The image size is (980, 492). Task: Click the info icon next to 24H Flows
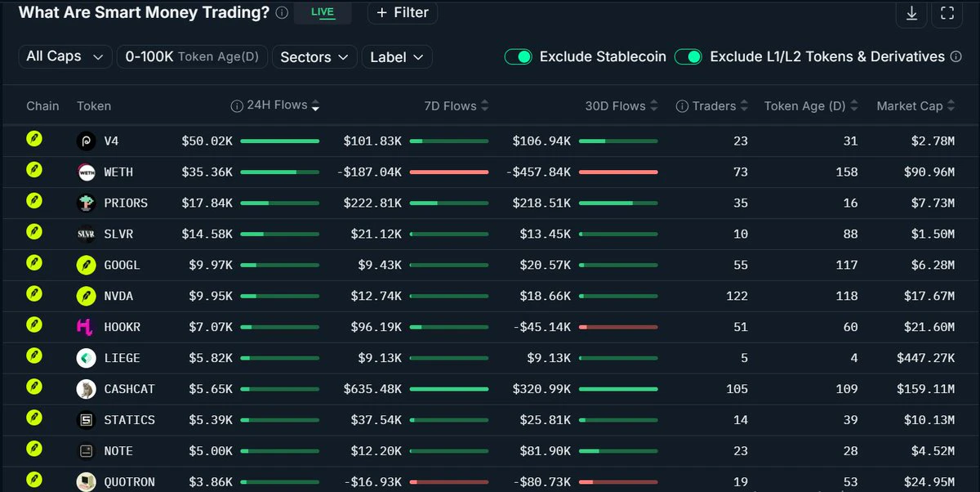pyautogui.click(x=237, y=105)
